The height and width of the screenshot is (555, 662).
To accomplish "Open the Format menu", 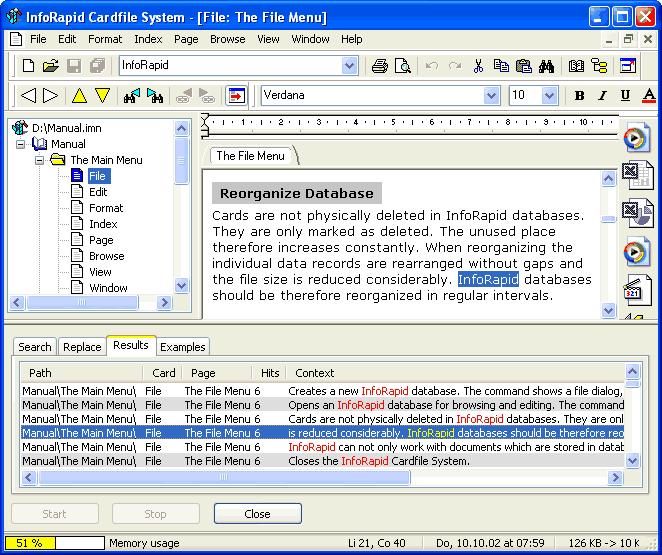I will click(105, 39).
